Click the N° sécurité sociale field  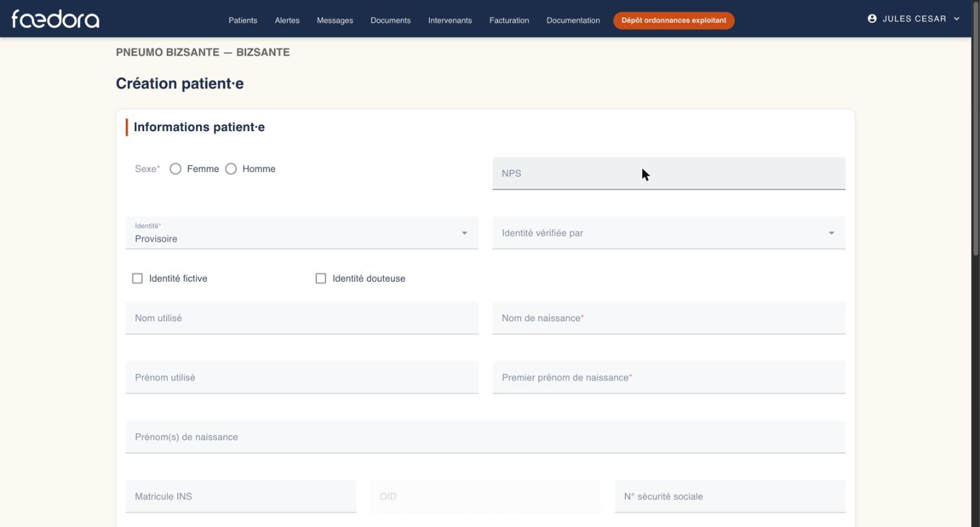730,496
